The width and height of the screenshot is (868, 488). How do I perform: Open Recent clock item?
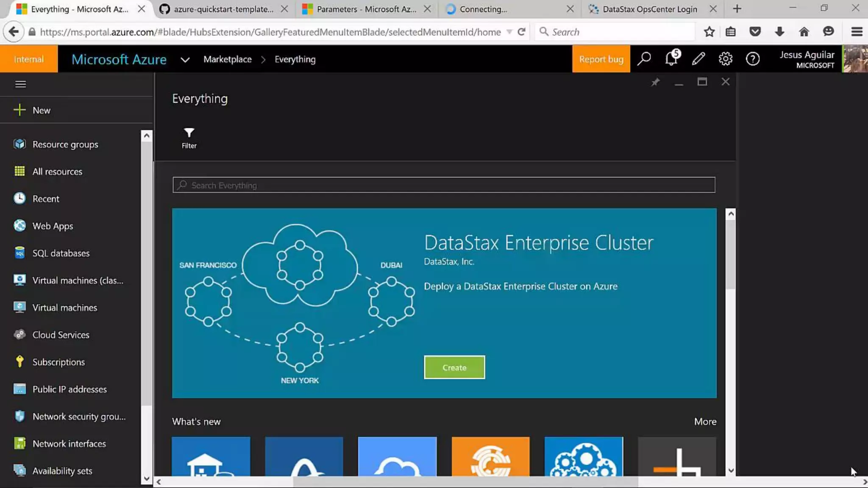pyautogui.click(x=46, y=199)
